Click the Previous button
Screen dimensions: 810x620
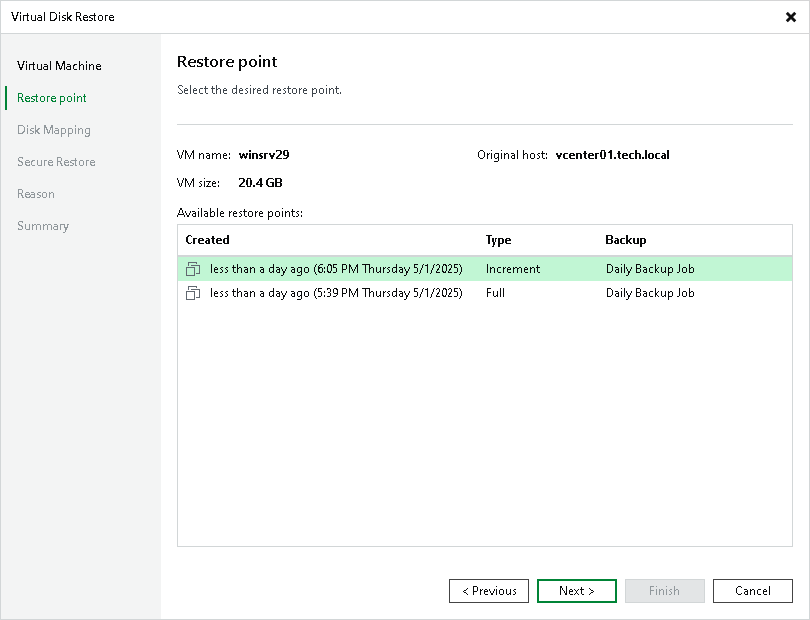coord(488,591)
